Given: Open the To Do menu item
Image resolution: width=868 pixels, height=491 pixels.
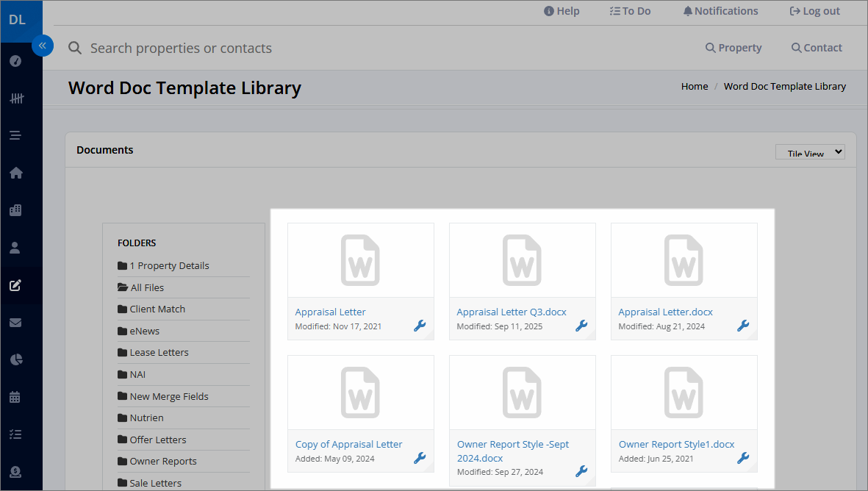Looking at the screenshot, I should pyautogui.click(x=630, y=11).
